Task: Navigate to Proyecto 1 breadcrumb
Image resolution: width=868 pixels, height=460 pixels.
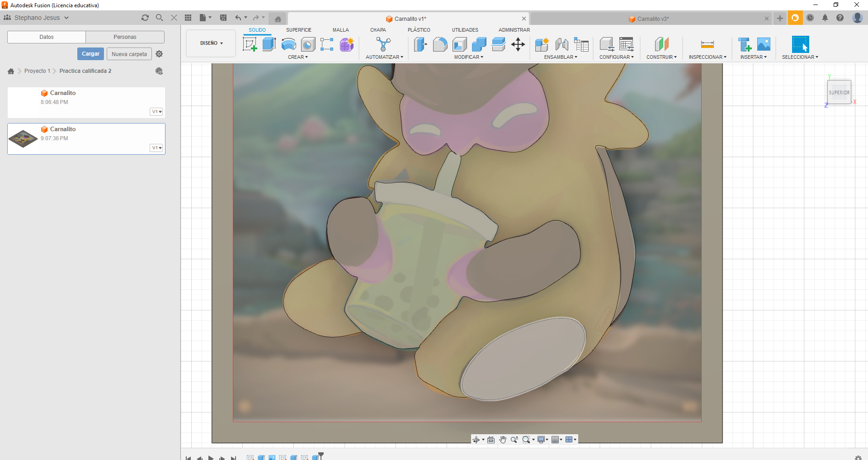Action: tap(37, 71)
